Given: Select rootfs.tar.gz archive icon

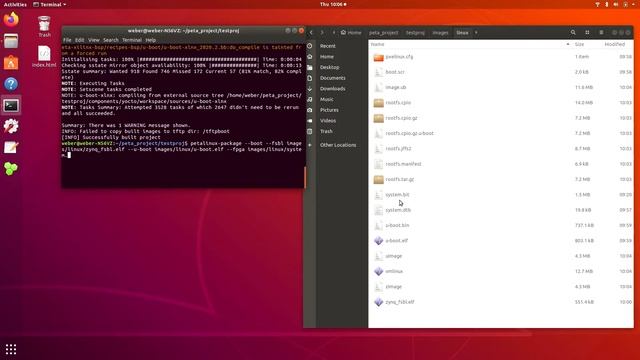Looking at the screenshot, I should (x=378, y=180).
